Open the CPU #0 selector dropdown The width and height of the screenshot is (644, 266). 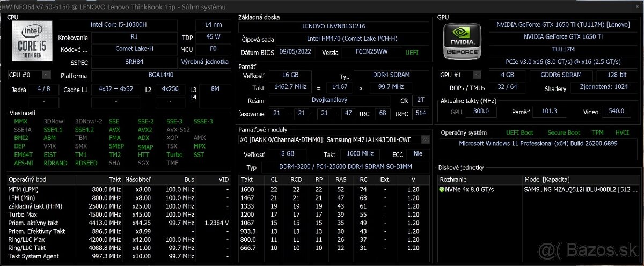pyautogui.click(x=46, y=75)
